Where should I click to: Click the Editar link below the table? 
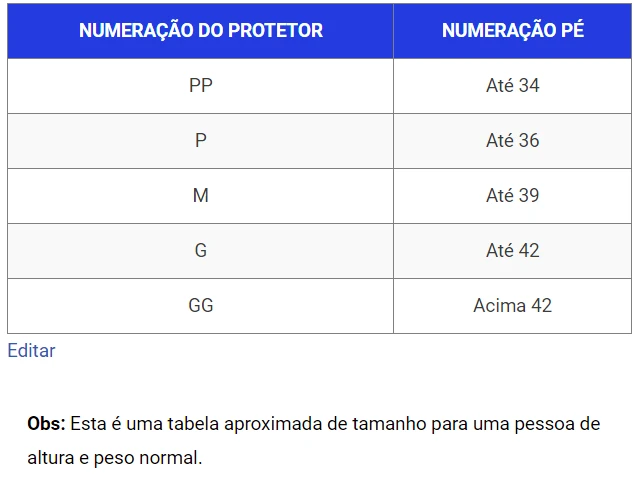31,351
